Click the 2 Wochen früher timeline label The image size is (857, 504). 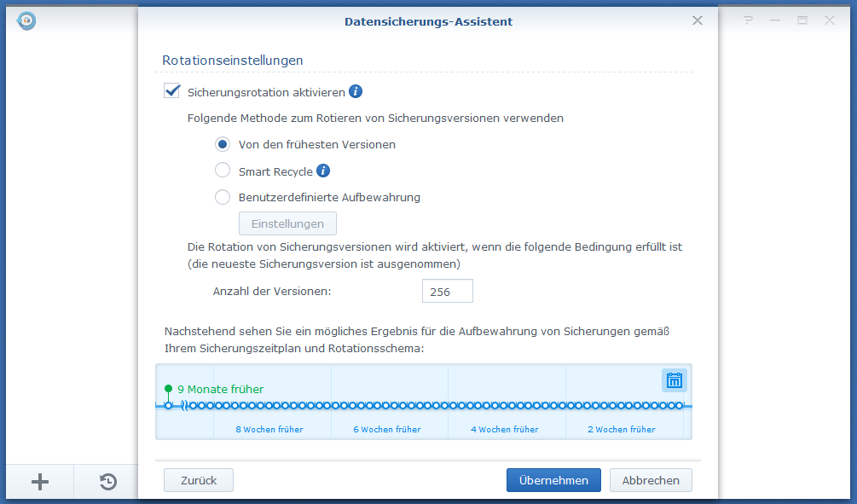[622, 430]
